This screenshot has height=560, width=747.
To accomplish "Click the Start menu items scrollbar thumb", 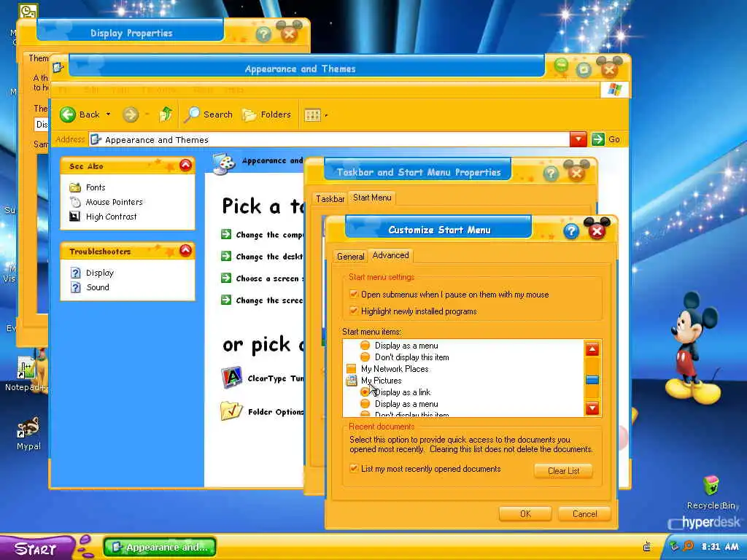I will [592, 379].
